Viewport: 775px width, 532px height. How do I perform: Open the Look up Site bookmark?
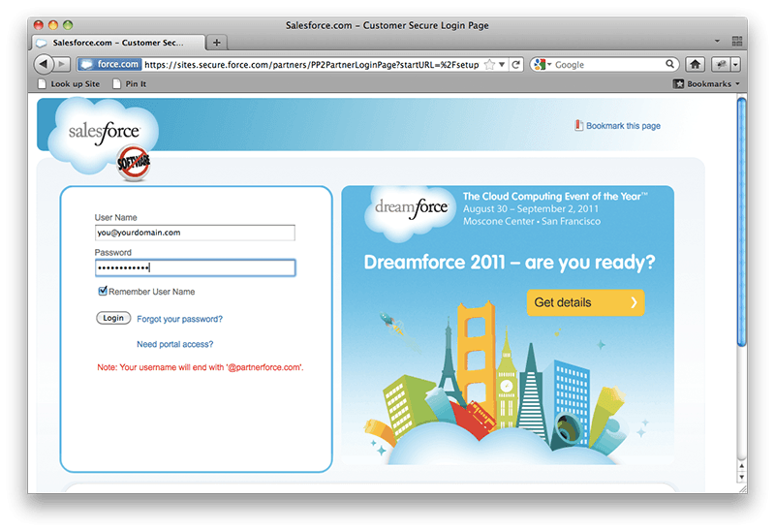71,84
